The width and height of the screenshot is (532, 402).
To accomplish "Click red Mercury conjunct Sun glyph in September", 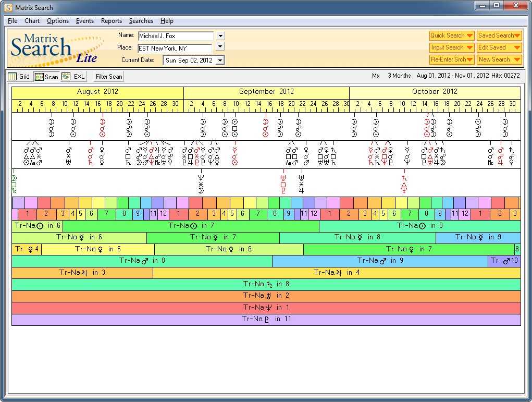I will [x=235, y=156].
